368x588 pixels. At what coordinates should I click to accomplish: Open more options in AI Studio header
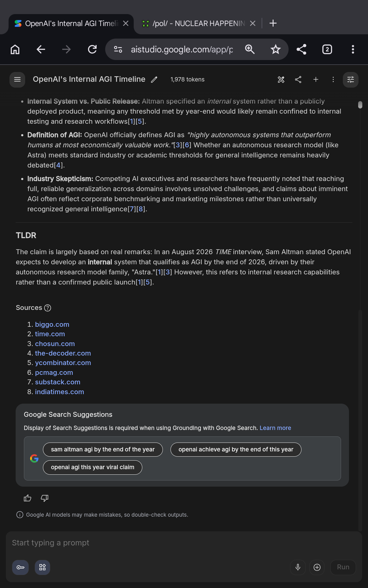[x=333, y=80]
